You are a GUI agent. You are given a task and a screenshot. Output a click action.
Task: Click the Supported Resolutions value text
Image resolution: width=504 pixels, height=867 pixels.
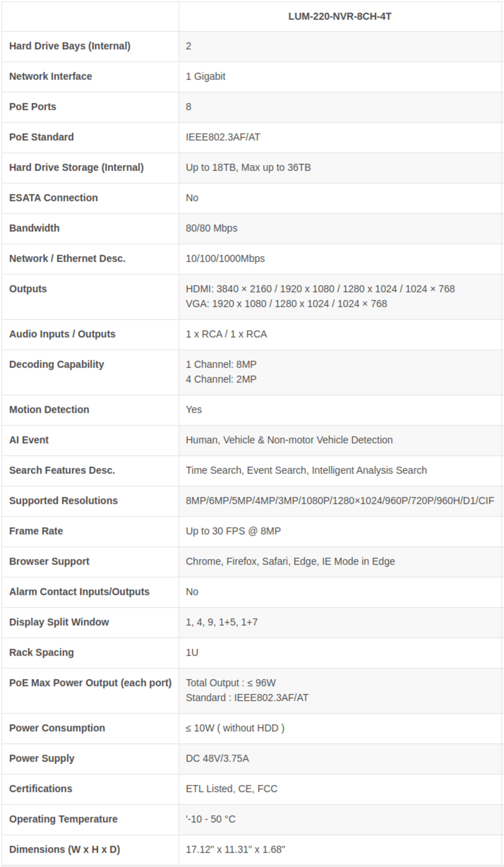(340, 501)
